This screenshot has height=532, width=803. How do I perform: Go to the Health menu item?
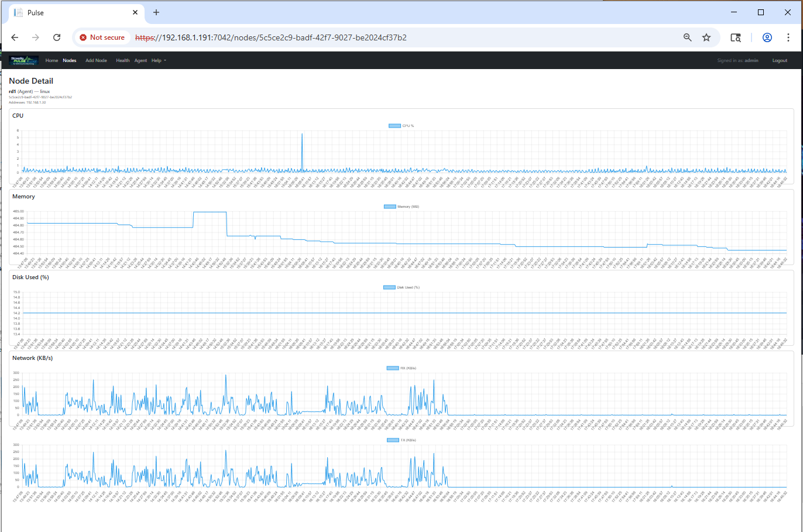pyautogui.click(x=122, y=60)
